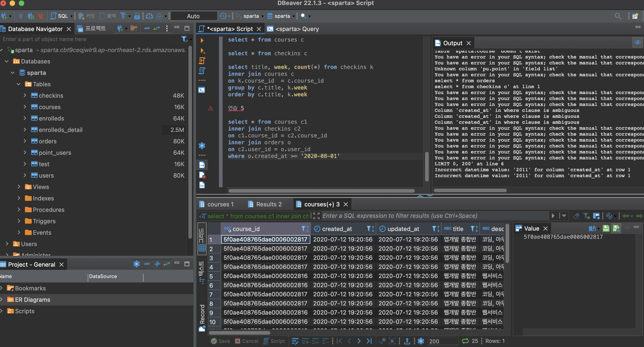Expand the Procedures folder
Screen dimensions: 644x347
click(x=19, y=210)
